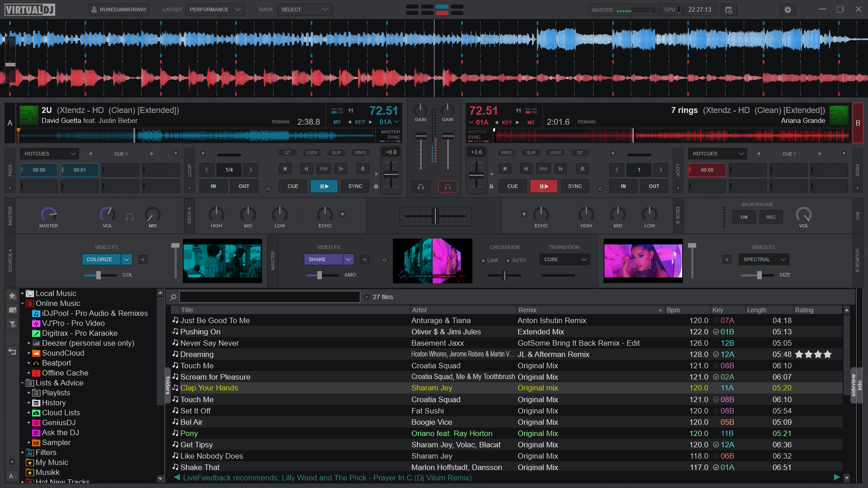Open the COLORIZE video effect dropdown
The height and width of the screenshot is (488, 868).
click(107, 259)
